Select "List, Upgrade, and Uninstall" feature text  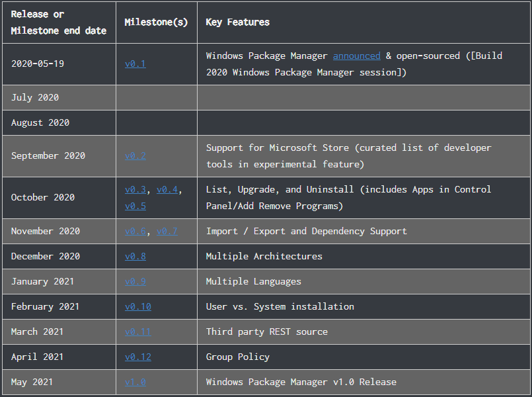click(x=280, y=189)
